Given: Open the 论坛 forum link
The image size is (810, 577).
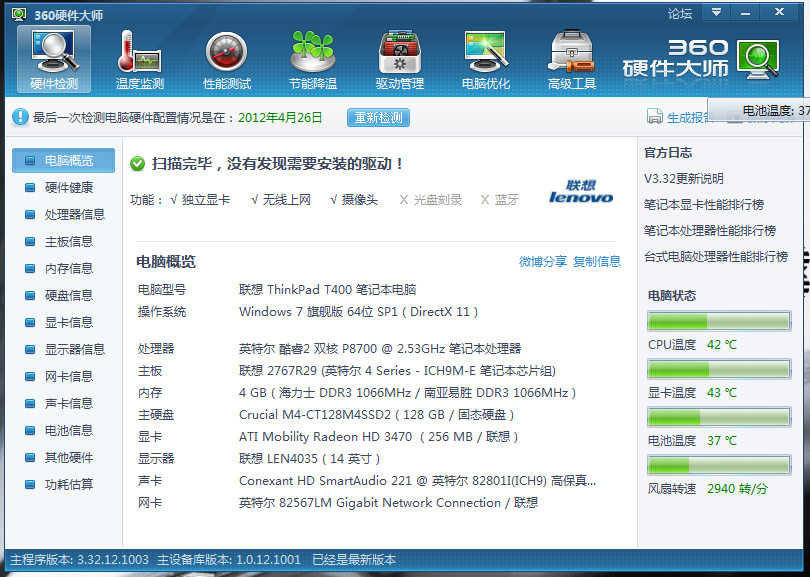Looking at the screenshot, I should pos(680,13).
